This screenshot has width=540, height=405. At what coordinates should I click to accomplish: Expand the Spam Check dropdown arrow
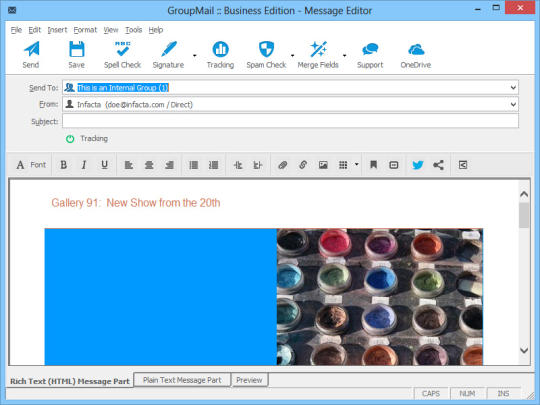point(292,55)
